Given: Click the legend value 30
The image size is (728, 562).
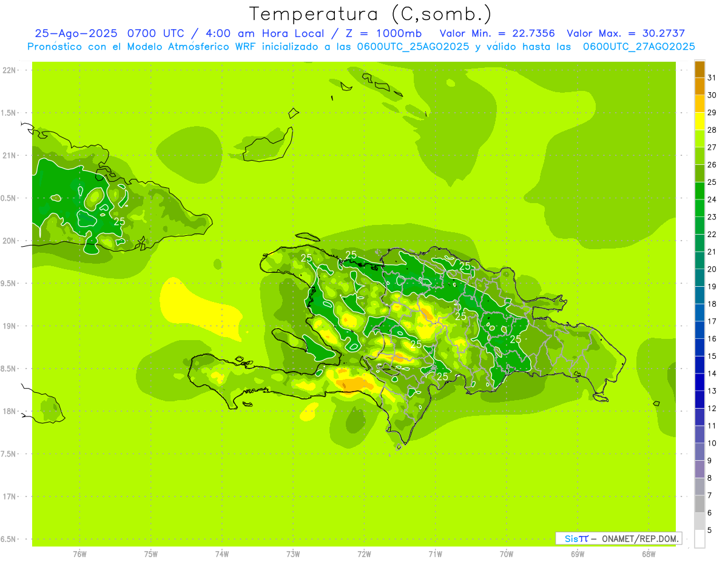Looking at the screenshot, I should point(712,95).
